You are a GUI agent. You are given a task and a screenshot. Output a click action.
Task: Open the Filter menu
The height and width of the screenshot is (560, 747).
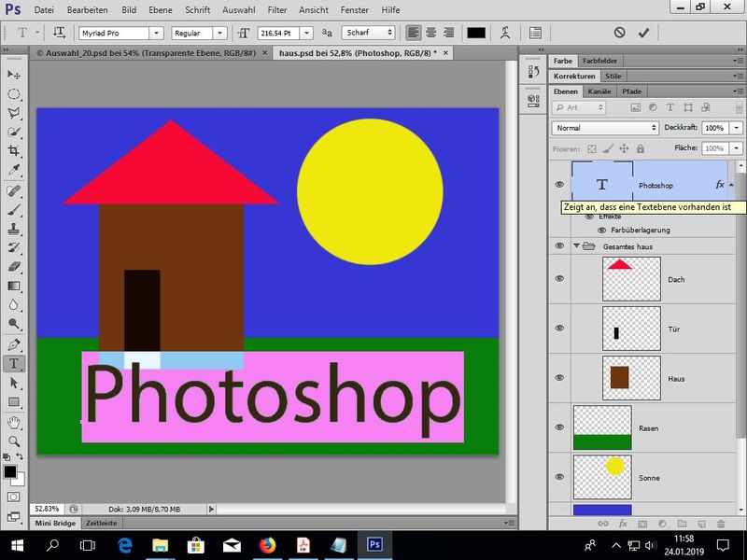[276, 9]
